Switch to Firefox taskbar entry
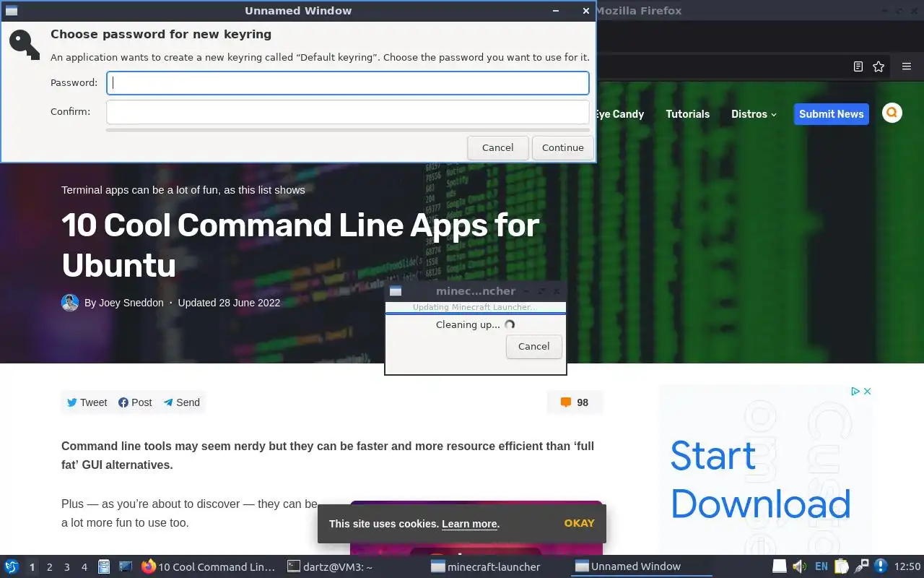The width and height of the screenshot is (924, 578). tap(209, 566)
